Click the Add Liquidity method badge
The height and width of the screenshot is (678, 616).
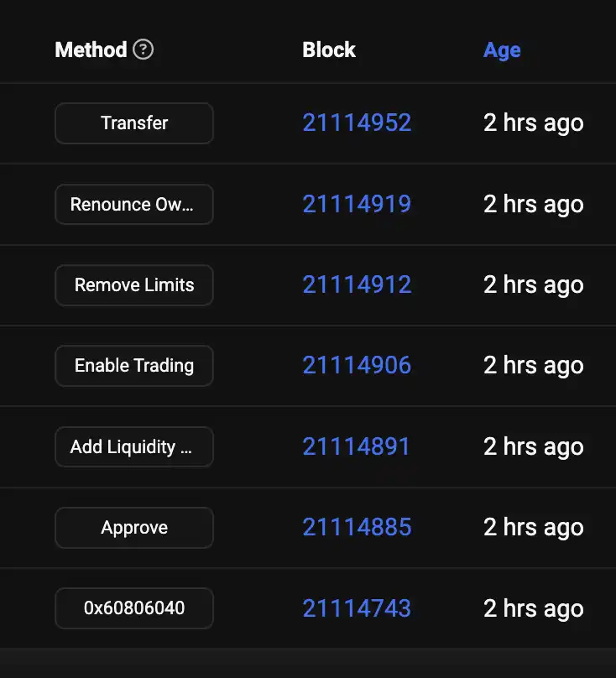(x=134, y=447)
